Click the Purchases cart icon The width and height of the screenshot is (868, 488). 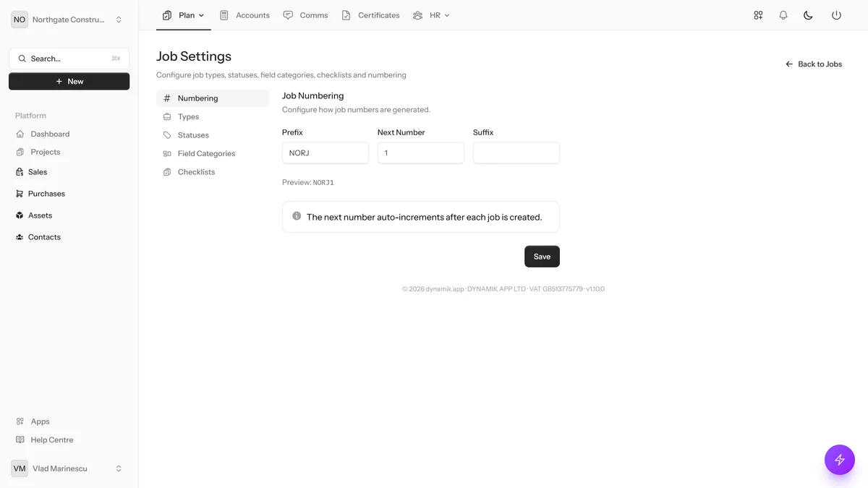click(x=20, y=194)
